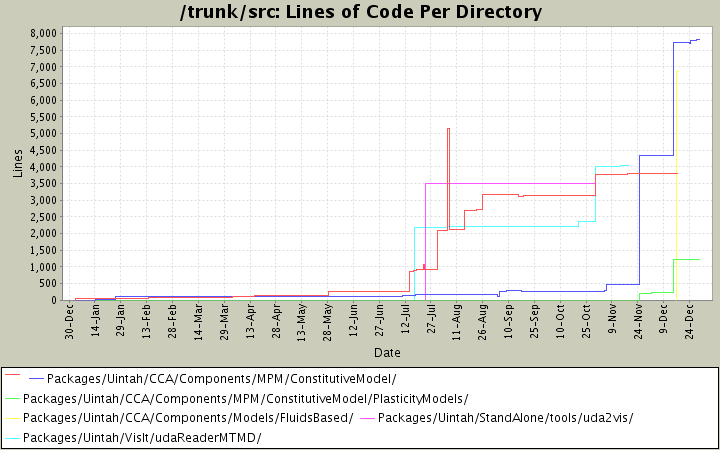Click the "7,500" y-axis tick label

click(x=45, y=50)
